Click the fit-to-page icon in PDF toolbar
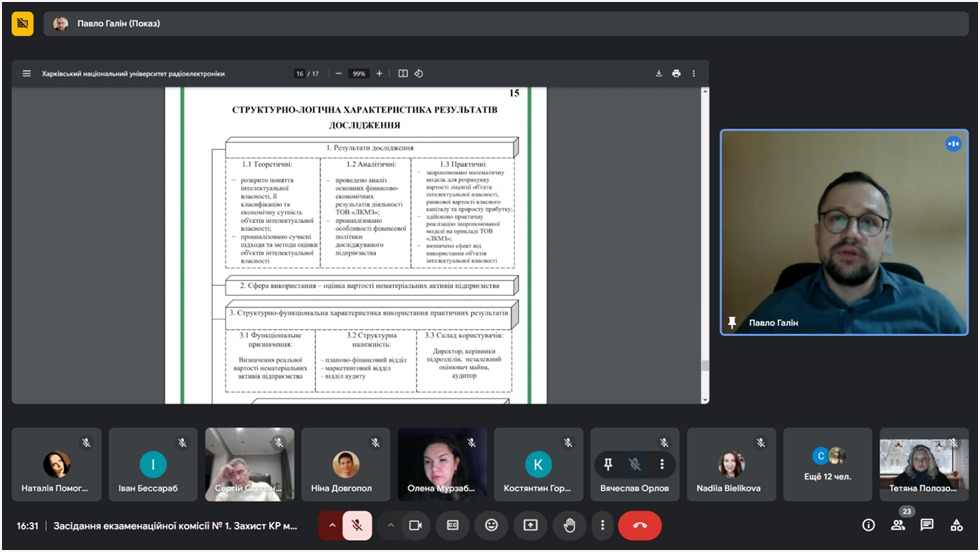The image size is (980, 552). pyautogui.click(x=403, y=73)
